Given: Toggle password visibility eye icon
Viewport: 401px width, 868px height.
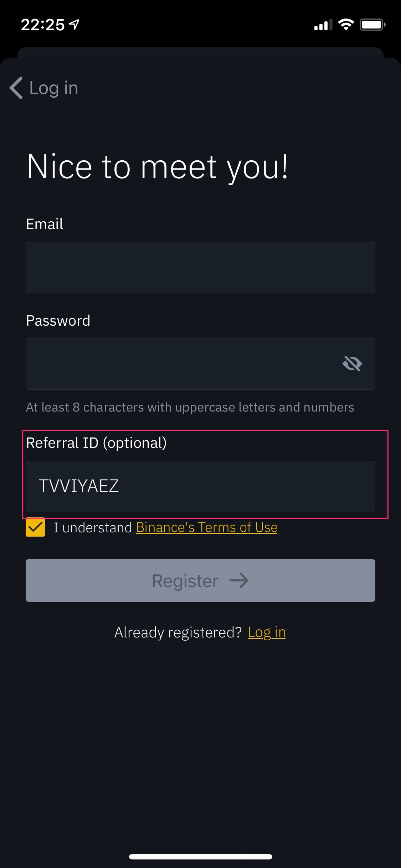Looking at the screenshot, I should click(x=352, y=364).
